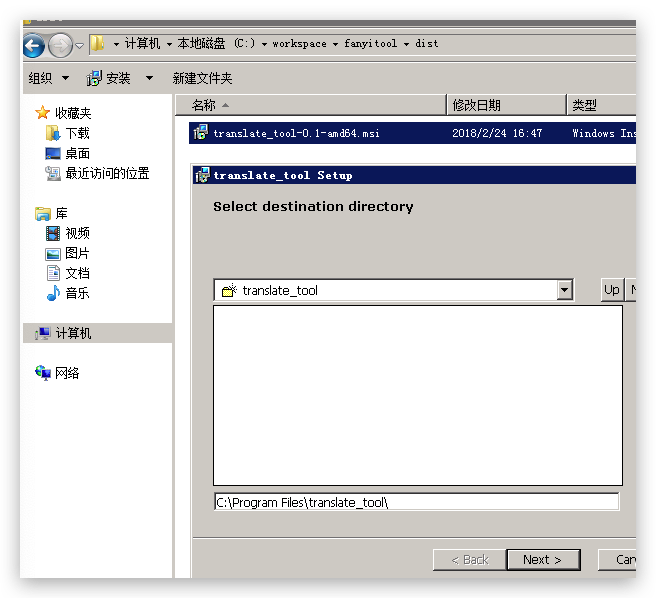Open the 文档 (Documents) library

(x=77, y=273)
